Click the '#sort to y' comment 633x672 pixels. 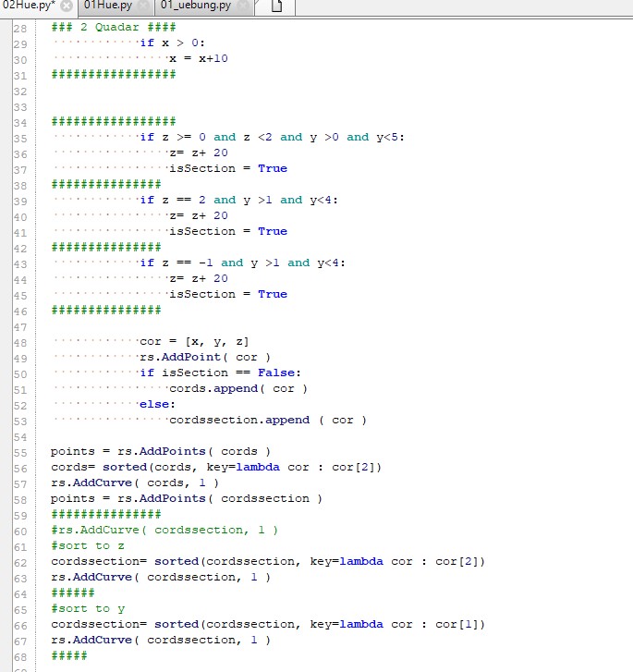tap(88, 608)
